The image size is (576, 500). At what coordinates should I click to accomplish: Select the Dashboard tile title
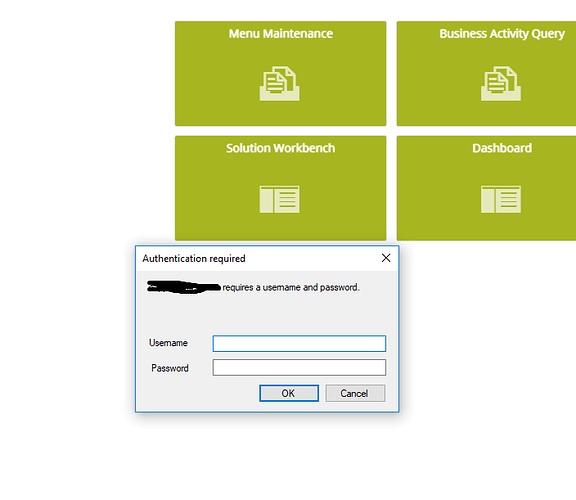[502, 148]
